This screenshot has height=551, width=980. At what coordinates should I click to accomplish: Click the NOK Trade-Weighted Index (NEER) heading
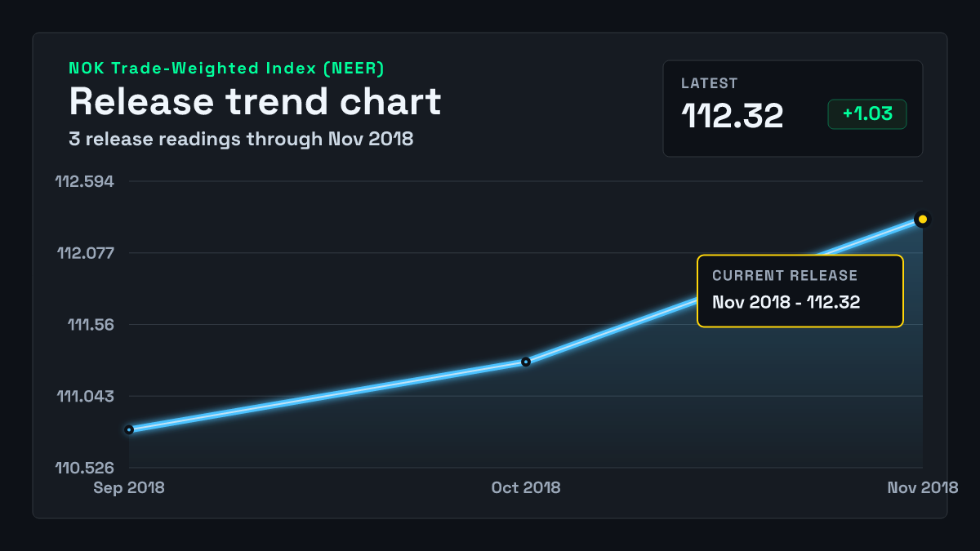pos(226,69)
